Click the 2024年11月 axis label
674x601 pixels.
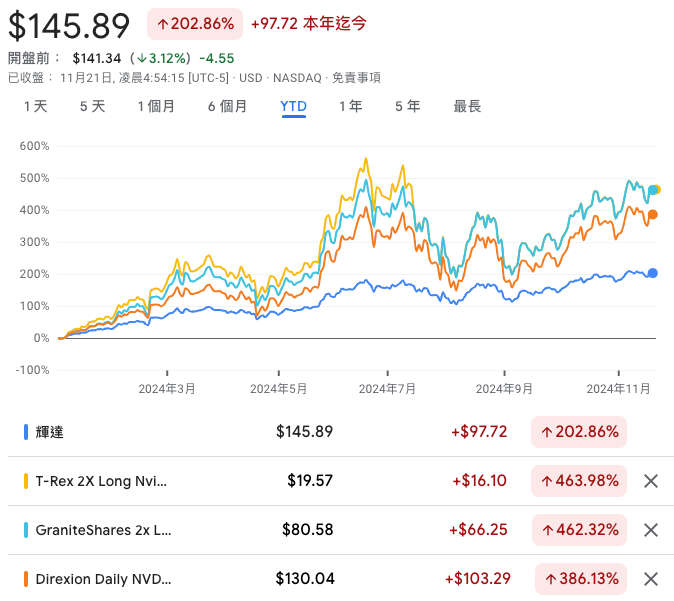(x=619, y=389)
